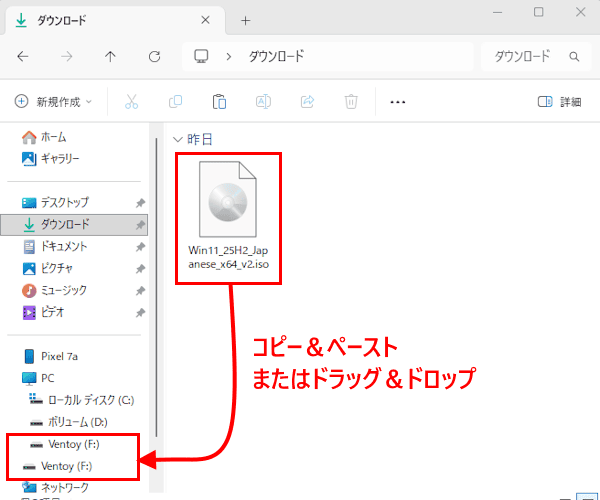Click the ダウンロード search field
Screen dimensions: 600x500
(536, 57)
